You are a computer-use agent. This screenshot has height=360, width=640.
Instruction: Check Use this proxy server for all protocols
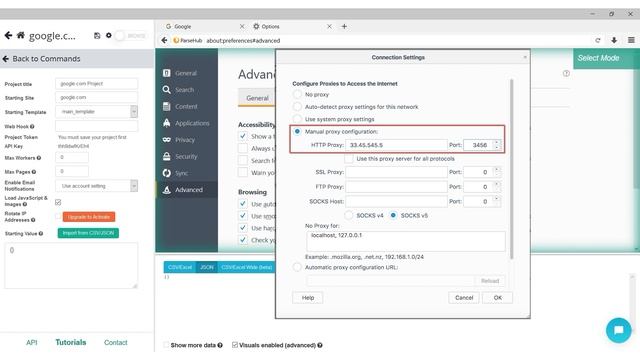349,159
